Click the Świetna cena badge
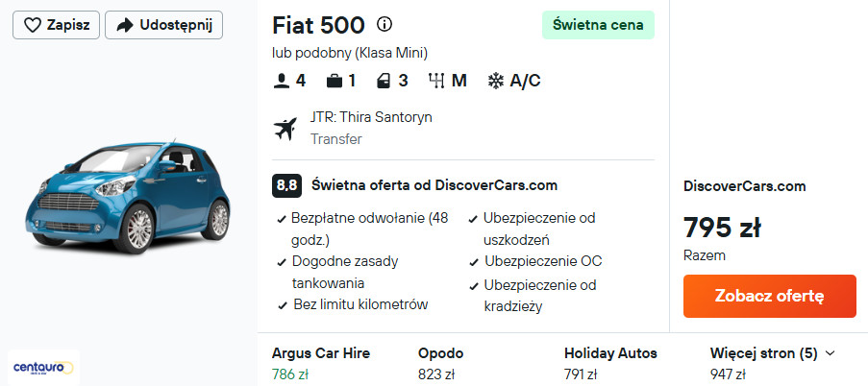This screenshot has height=386, width=868. (x=598, y=25)
